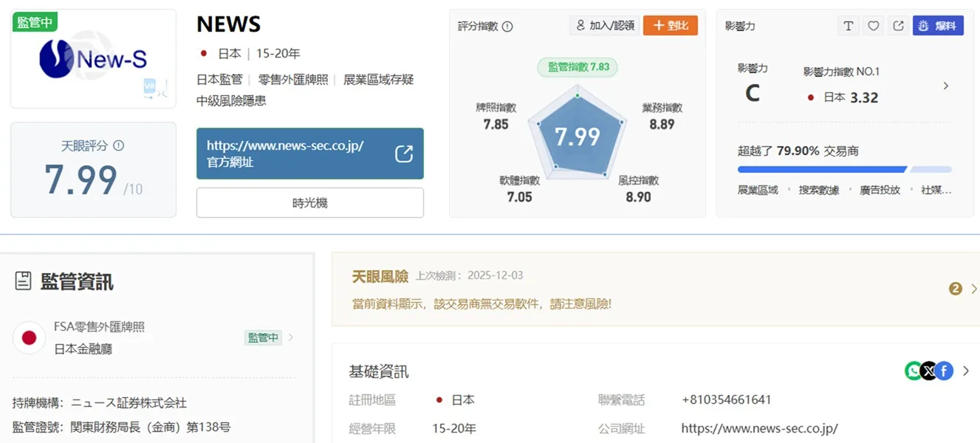
Task: Click 風控指數 8.90 value
Action: coord(638,196)
